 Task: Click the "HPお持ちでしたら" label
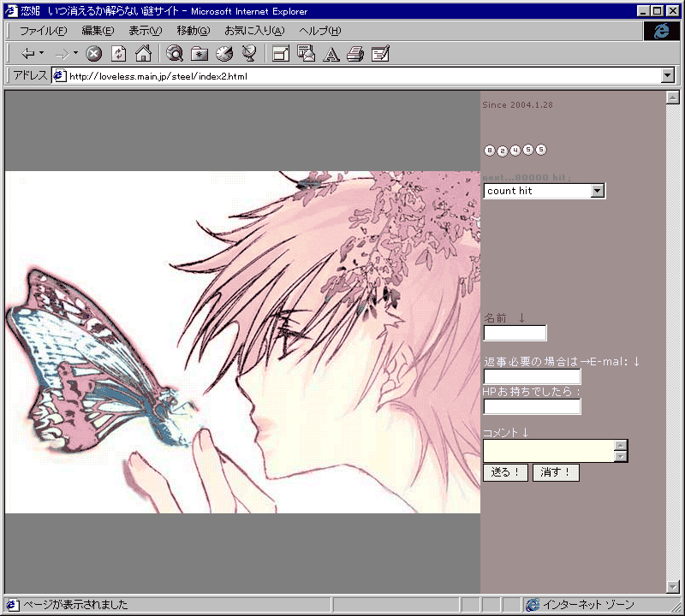(531, 392)
